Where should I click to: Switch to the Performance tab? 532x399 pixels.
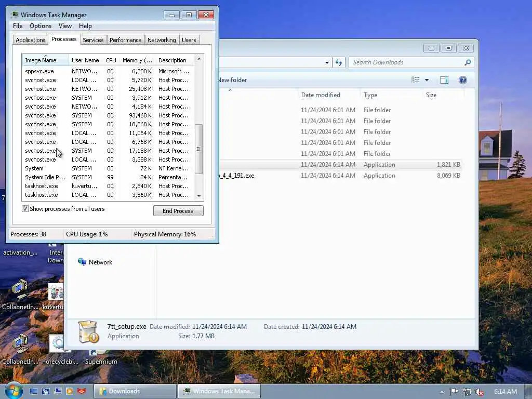(x=126, y=40)
